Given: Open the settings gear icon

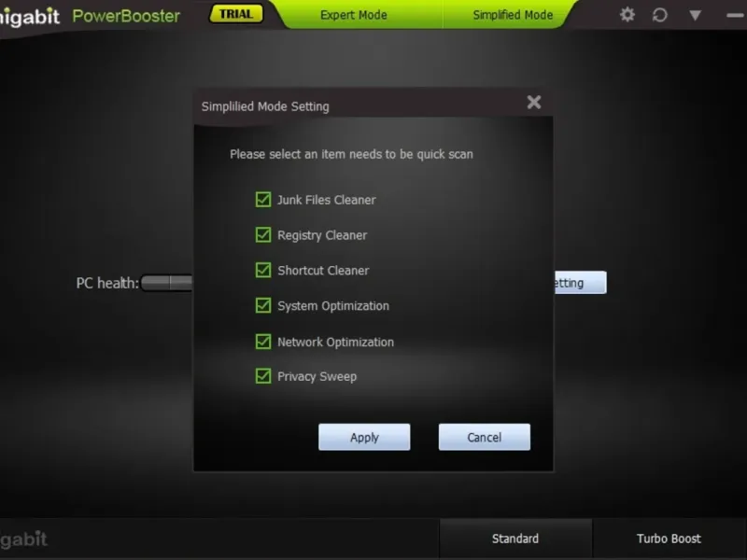Looking at the screenshot, I should [x=627, y=15].
